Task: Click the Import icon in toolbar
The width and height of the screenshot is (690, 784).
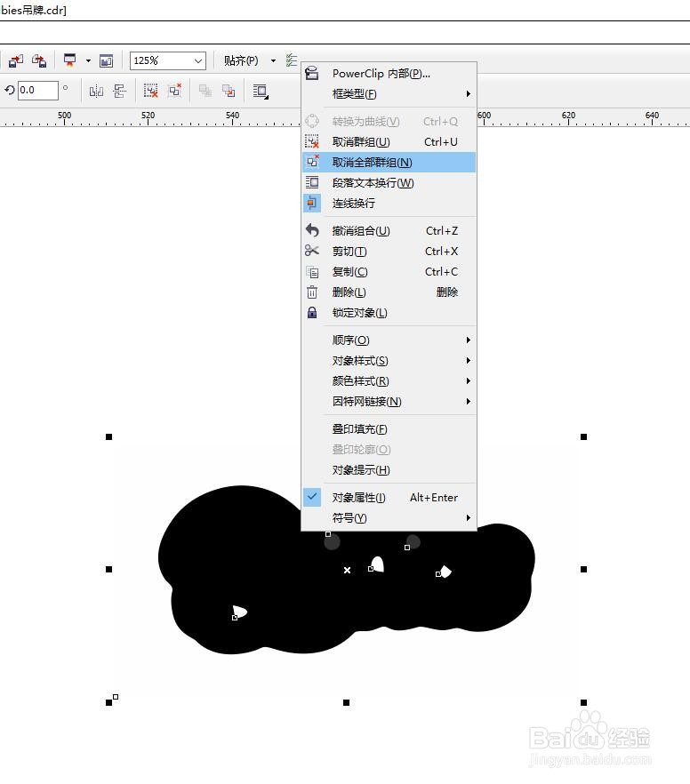Action: (16, 61)
